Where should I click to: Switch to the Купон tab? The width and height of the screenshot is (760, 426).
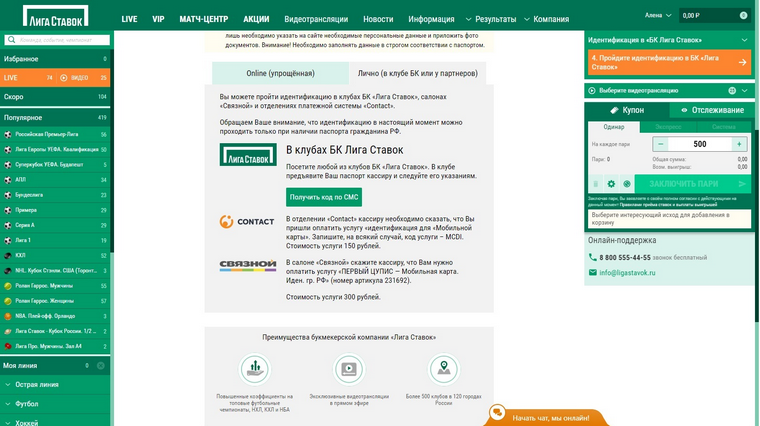coord(627,110)
